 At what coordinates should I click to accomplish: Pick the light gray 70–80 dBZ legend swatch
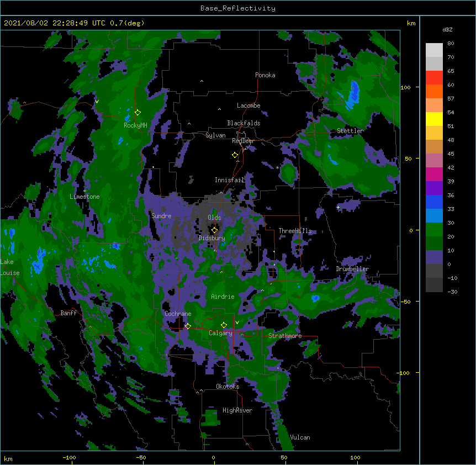point(434,50)
